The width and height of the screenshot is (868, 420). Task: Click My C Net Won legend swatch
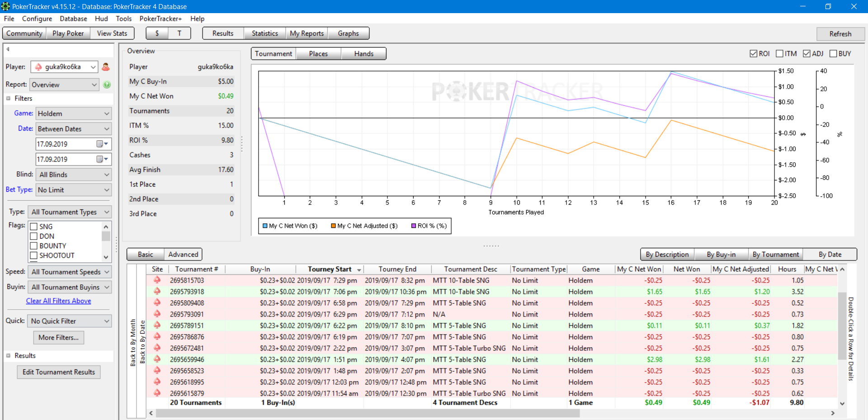[265, 226]
